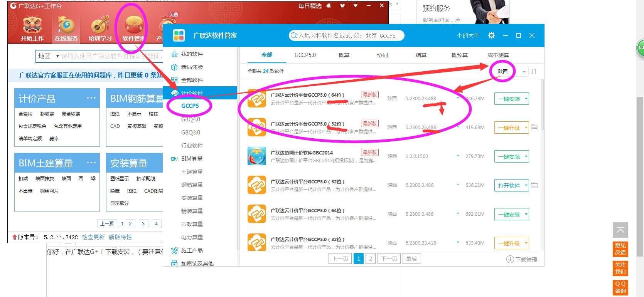Click the notification bell in G+ title bar
Viewport: 644px width, 297px height.
click(329, 6)
